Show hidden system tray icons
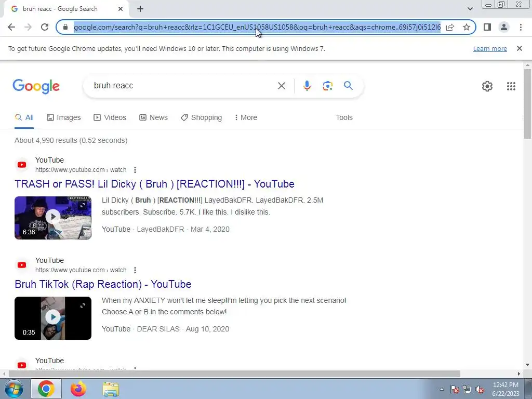The width and height of the screenshot is (532, 399). (442, 389)
